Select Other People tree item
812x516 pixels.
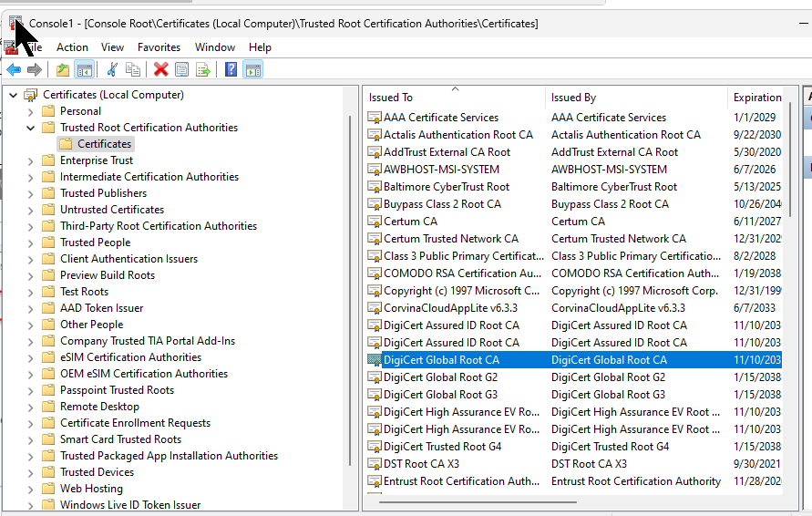[x=92, y=325]
